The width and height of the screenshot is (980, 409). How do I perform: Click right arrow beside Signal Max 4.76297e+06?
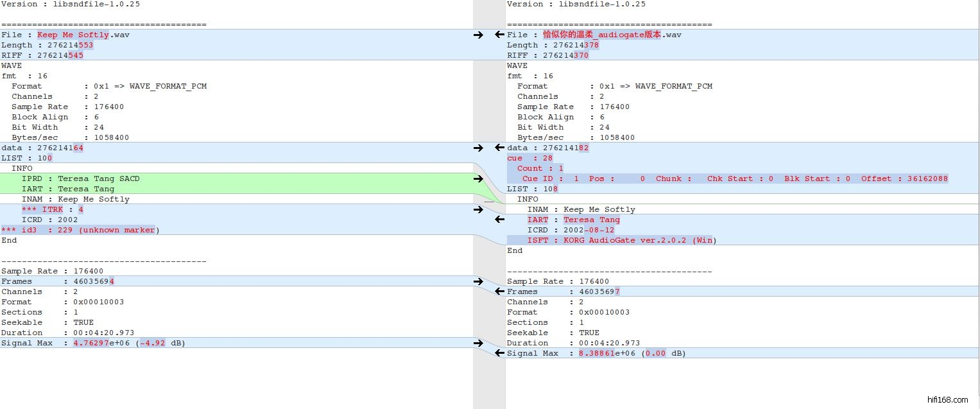(x=478, y=343)
